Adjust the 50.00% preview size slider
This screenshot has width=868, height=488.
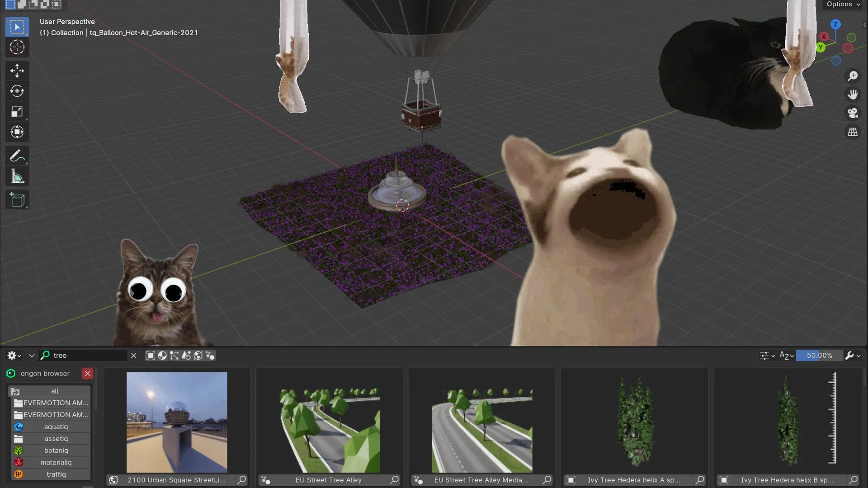tap(819, 356)
